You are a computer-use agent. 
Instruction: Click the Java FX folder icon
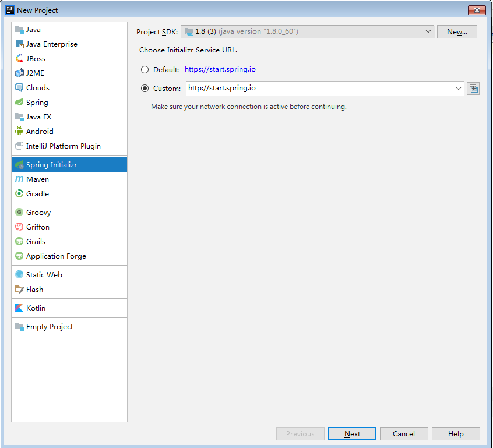click(19, 117)
